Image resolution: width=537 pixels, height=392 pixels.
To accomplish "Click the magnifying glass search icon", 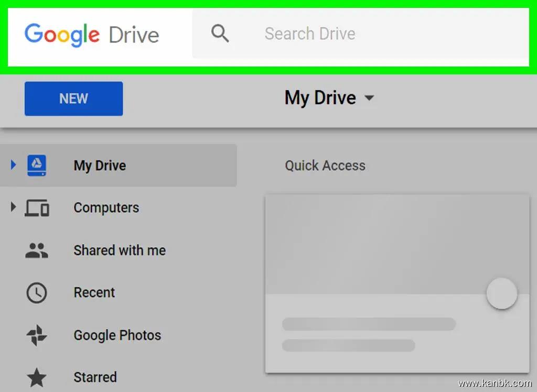I will click(x=220, y=34).
